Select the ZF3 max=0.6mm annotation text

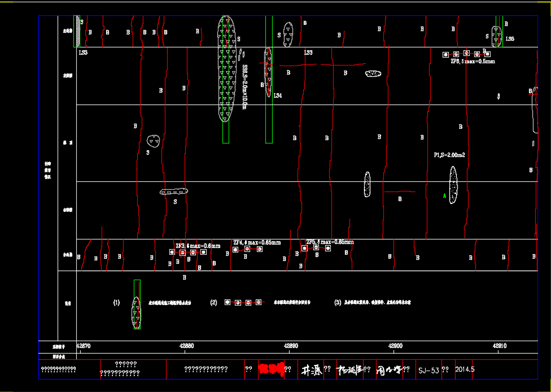point(198,246)
